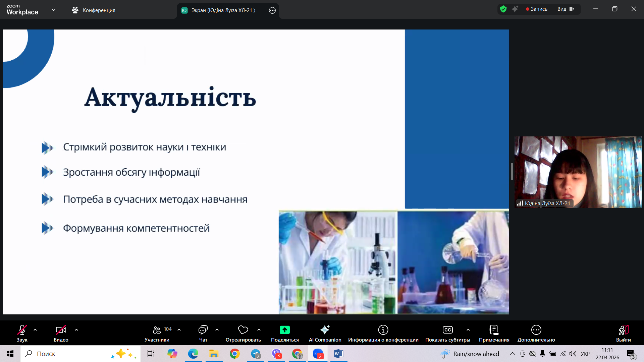This screenshot has height=362, width=644.
Task: Click the Отреагировать heart icon
Action: pyautogui.click(x=243, y=330)
